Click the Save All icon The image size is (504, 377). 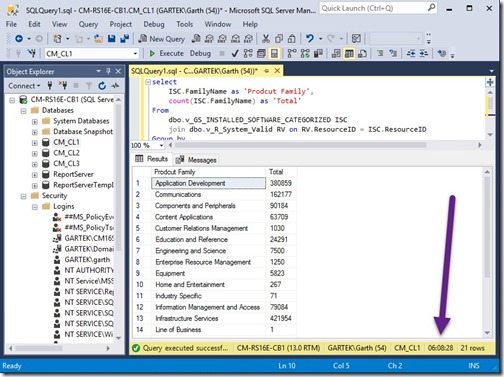coord(124,39)
